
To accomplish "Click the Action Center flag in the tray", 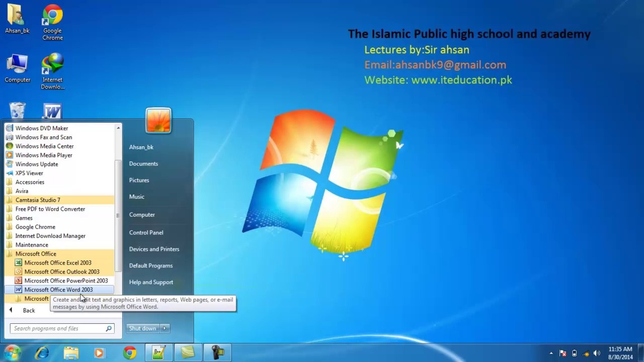I will (x=563, y=353).
